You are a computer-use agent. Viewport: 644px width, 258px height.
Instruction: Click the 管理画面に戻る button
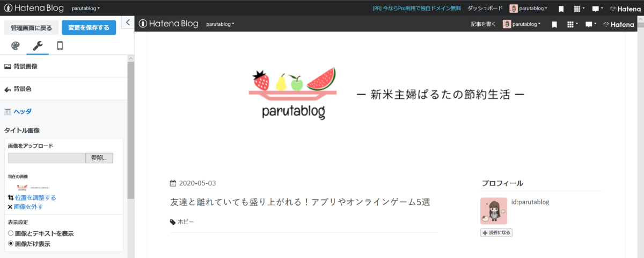[31, 27]
